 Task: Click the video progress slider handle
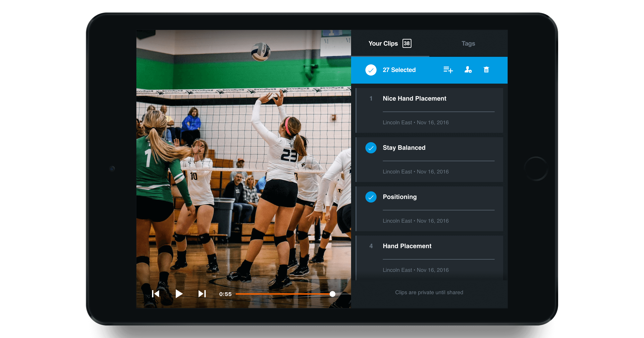332,294
